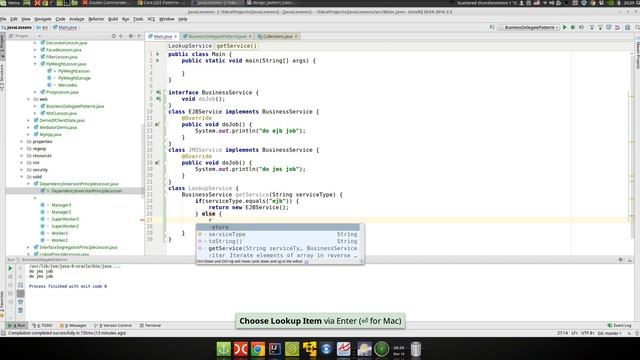This screenshot has height=360, width=640.
Task: Open the anchor application in the dock
Action: point(223,349)
